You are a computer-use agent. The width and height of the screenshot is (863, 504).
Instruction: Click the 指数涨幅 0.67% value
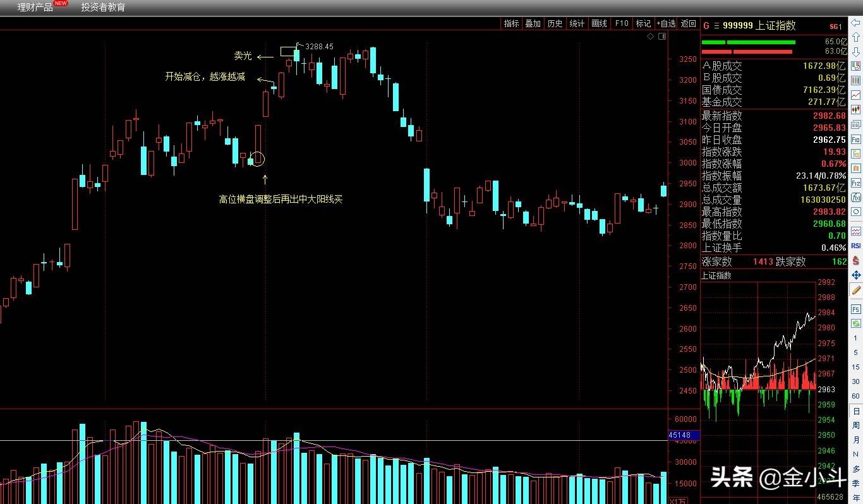(x=833, y=164)
